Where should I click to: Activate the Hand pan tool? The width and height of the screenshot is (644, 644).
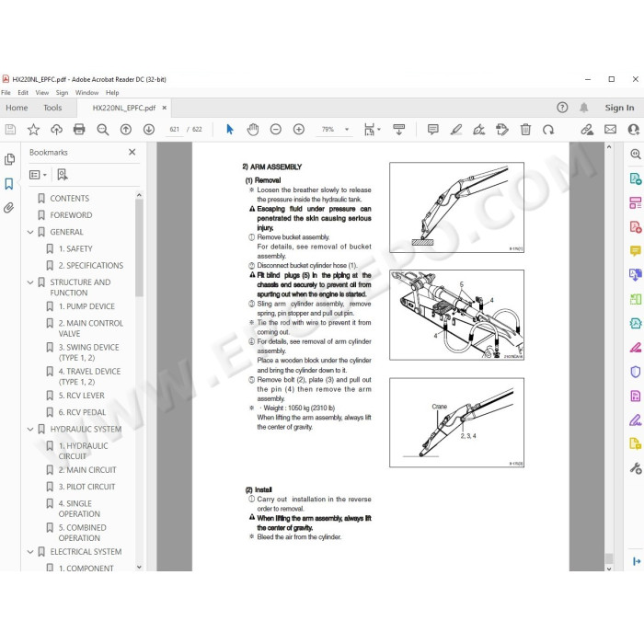pyautogui.click(x=253, y=130)
